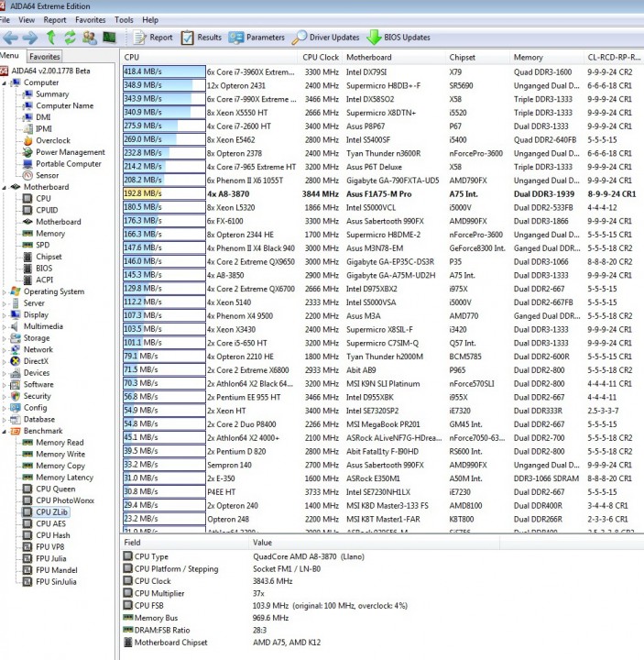Viewport: 644px width, 660px height.
Task: Click the users icon in toolbar
Action: [x=89, y=38]
